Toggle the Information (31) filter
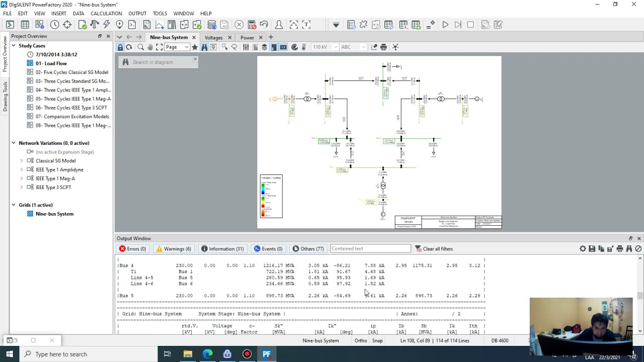The width and height of the screenshot is (644, 362). click(222, 249)
